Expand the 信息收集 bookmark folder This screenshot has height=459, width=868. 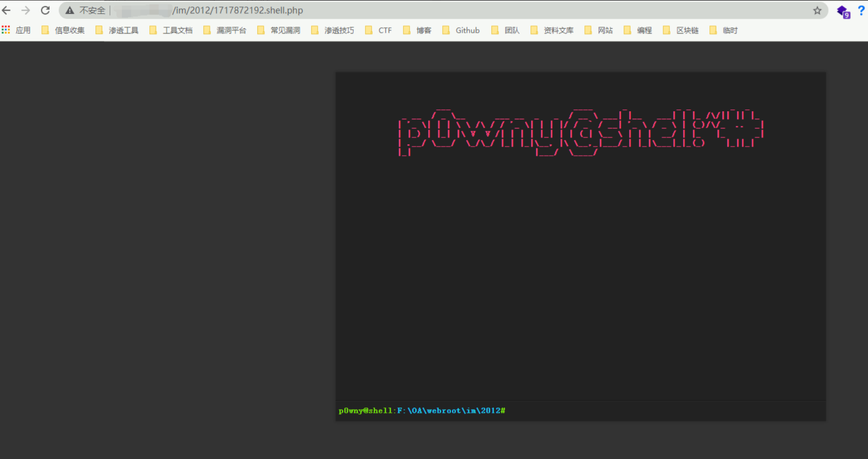[x=63, y=30]
